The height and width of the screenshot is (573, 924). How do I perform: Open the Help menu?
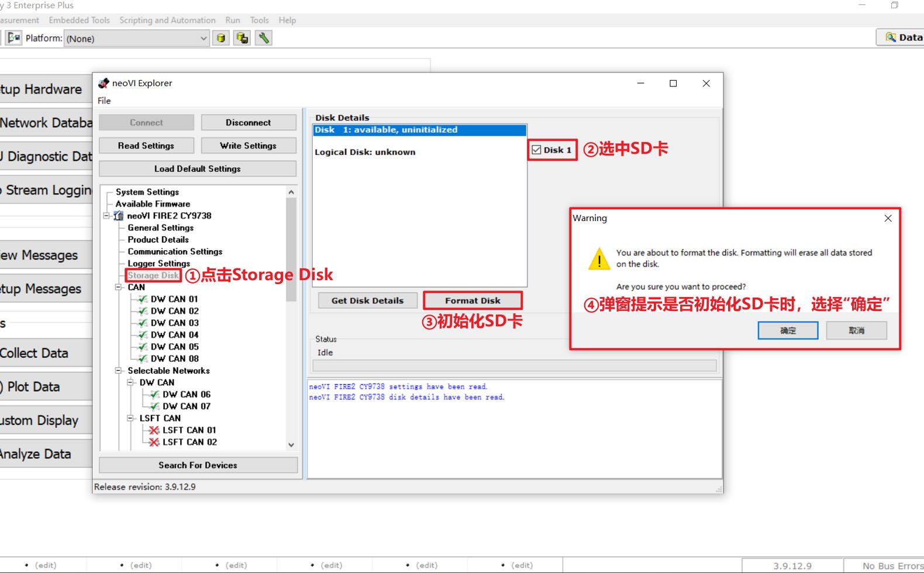coord(287,20)
